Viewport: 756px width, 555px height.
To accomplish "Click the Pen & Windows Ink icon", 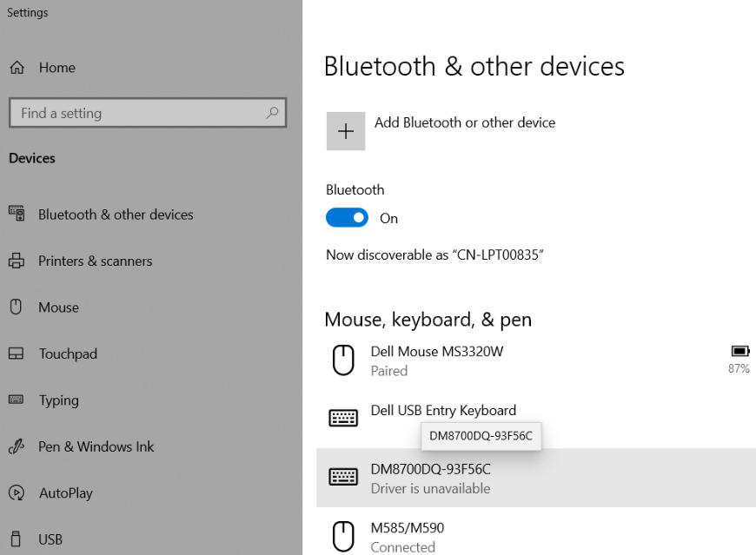I will [x=17, y=446].
